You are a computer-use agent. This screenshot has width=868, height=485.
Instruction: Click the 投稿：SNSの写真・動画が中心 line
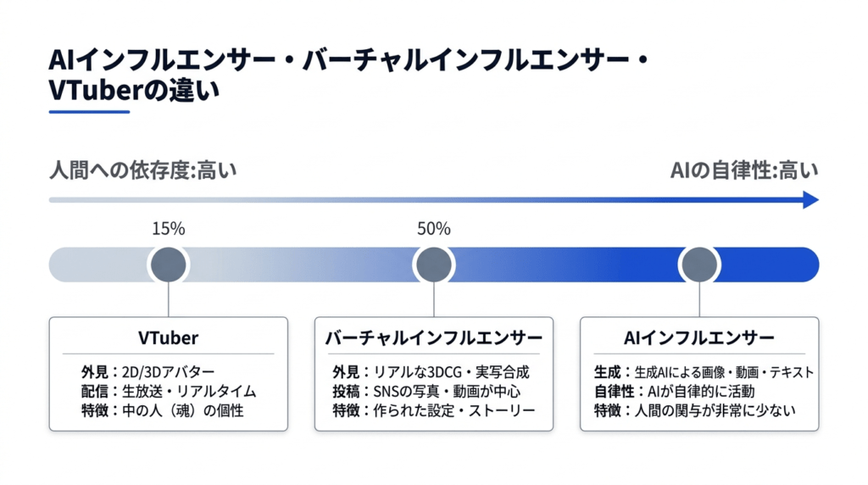click(426, 391)
